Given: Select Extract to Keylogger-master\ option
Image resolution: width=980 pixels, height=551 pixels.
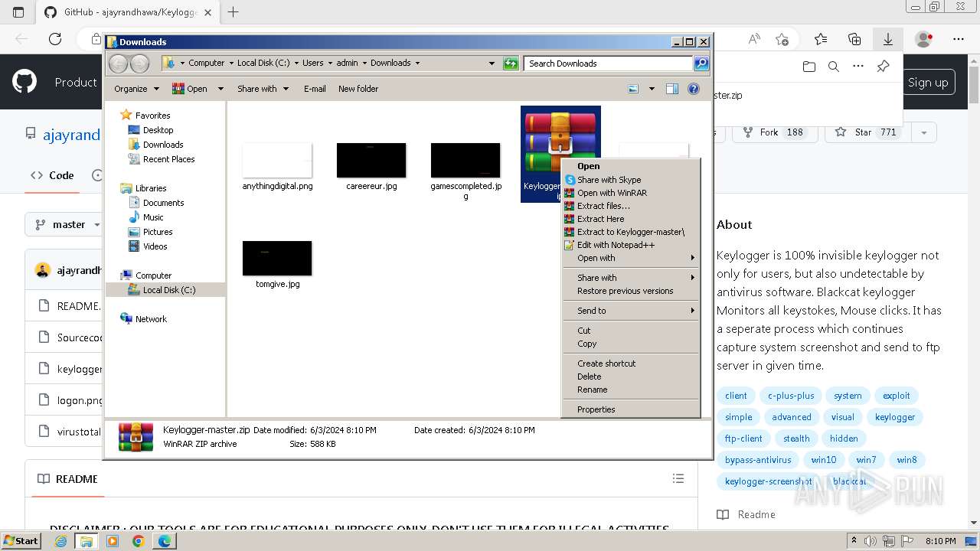Looking at the screenshot, I should pos(631,232).
